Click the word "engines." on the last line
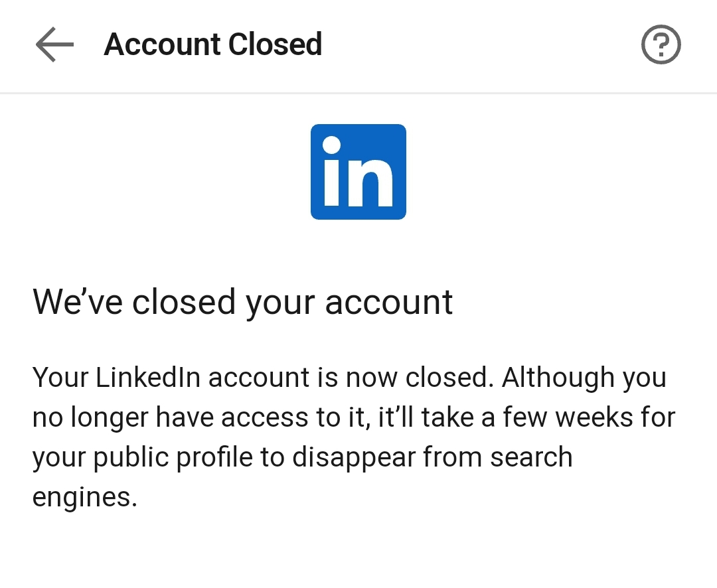 pos(84,497)
